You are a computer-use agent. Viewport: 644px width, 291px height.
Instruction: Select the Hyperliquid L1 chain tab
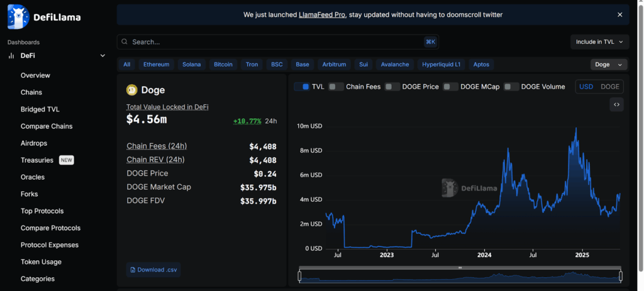441,65
